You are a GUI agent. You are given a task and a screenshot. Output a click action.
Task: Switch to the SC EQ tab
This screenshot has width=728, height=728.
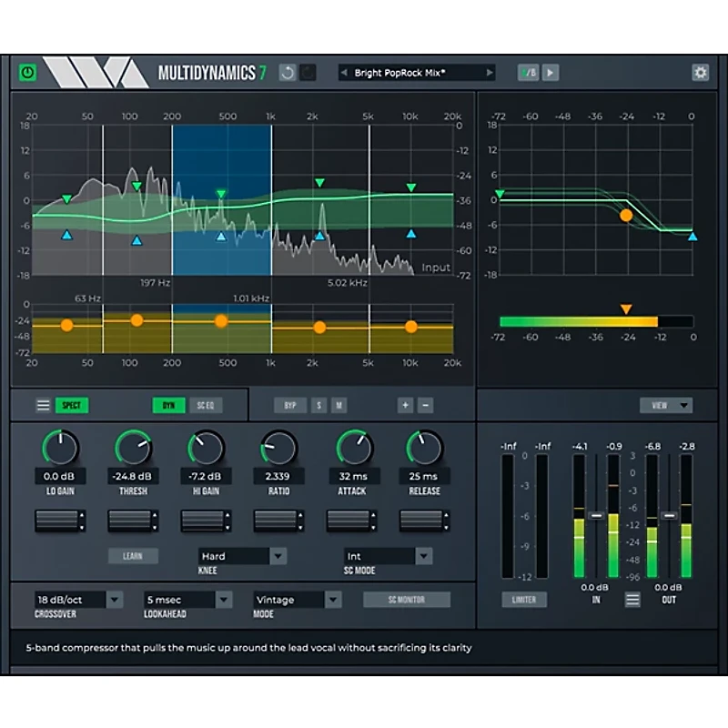203,405
